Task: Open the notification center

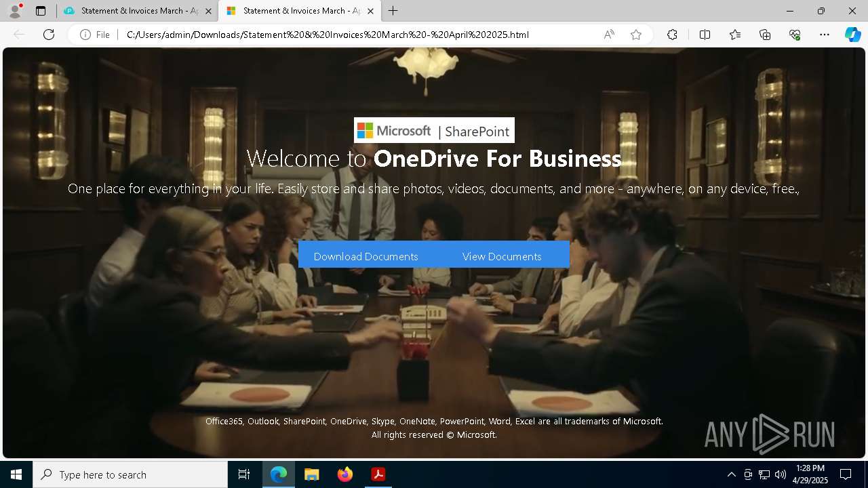Action: [x=846, y=474]
